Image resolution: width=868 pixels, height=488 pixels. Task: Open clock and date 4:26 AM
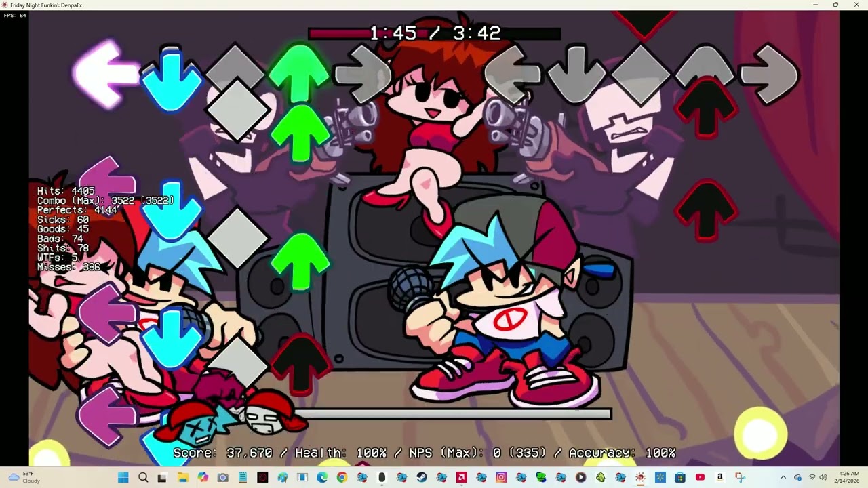click(x=848, y=477)
